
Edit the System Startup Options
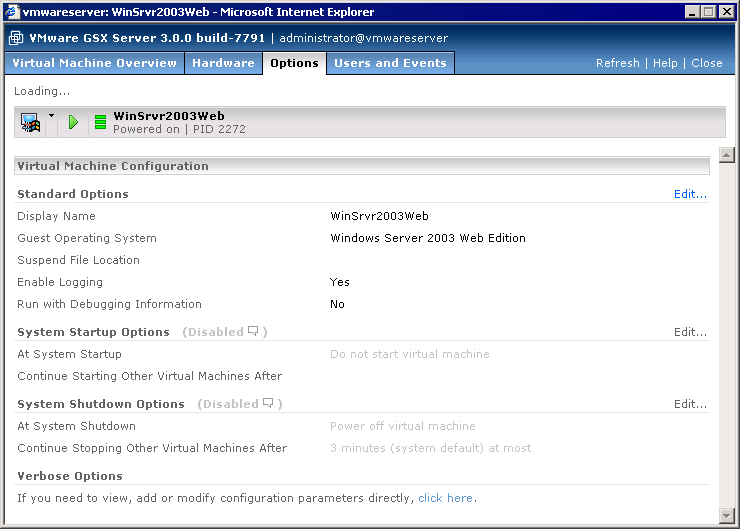coord(690,332)
